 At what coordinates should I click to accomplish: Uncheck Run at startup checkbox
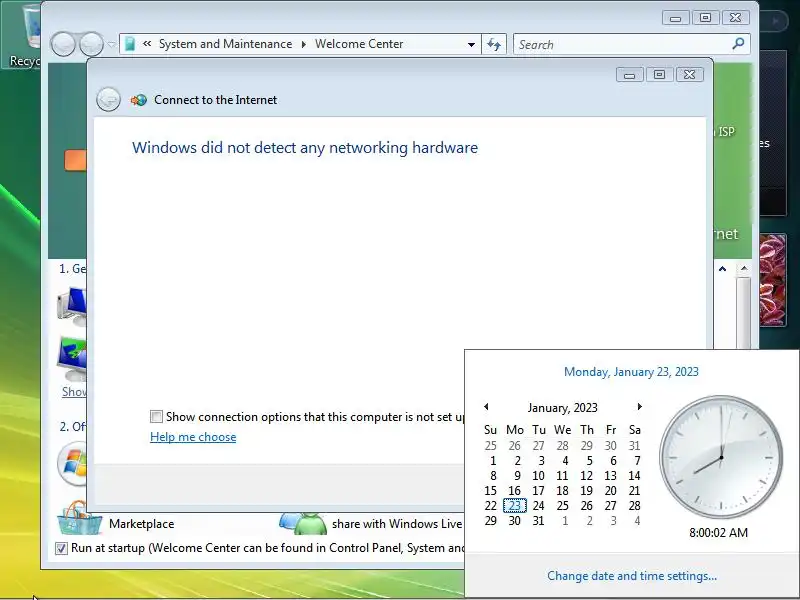(x=61, y=548)
